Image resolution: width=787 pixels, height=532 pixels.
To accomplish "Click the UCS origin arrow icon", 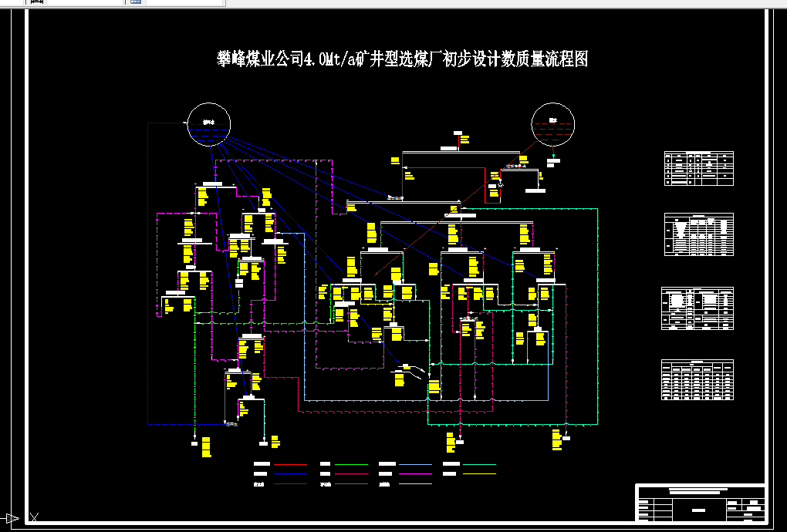I will point(12,518).
